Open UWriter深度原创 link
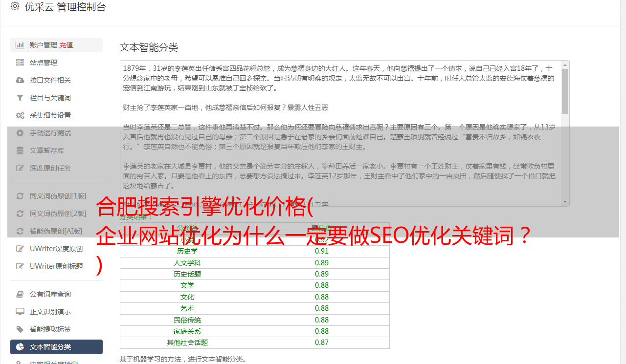 click(56, 249)
